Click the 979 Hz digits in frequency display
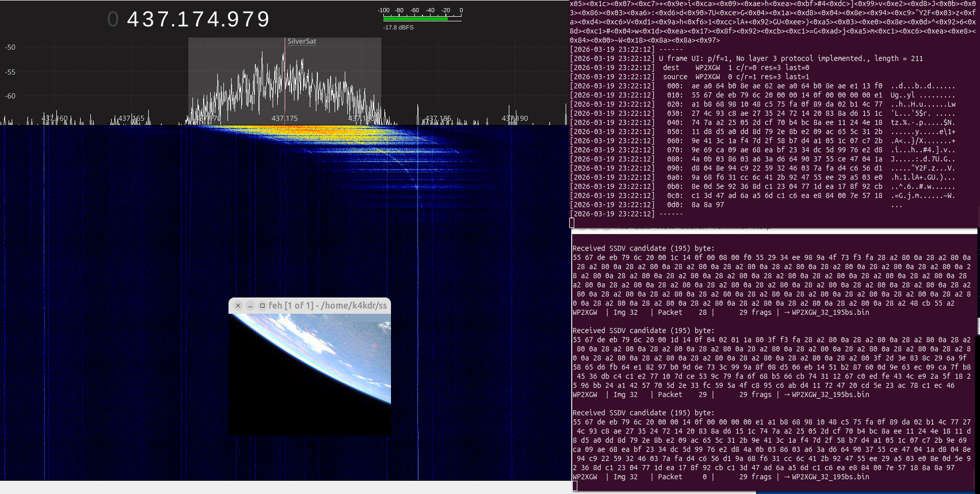Screen dimensions: 980x494 [249, 19]
